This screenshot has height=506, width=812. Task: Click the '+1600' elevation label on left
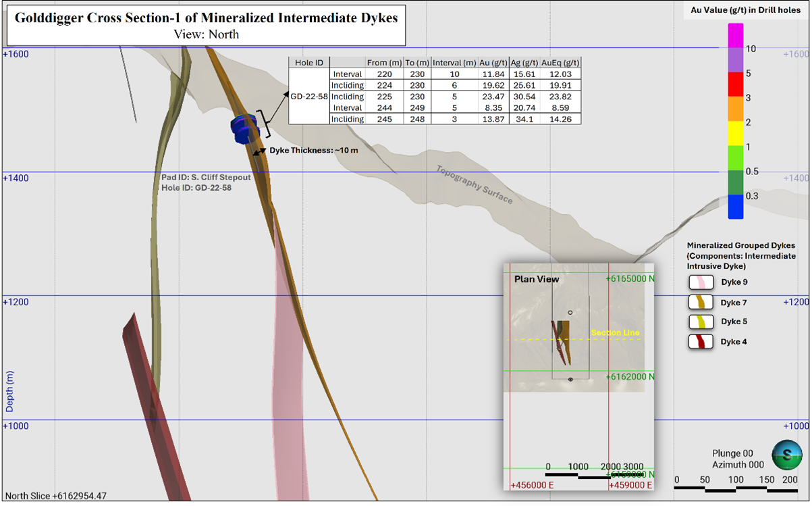[16, 53]
